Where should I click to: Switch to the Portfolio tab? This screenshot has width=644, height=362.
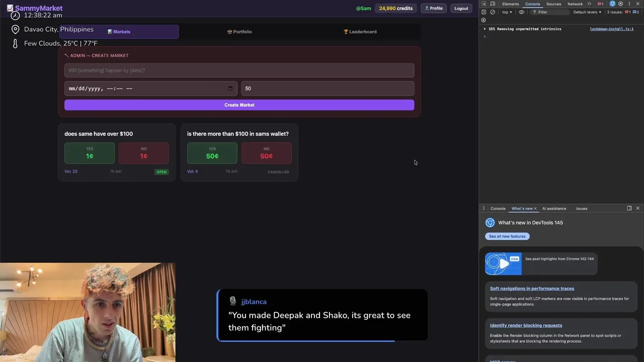point(239,32)
